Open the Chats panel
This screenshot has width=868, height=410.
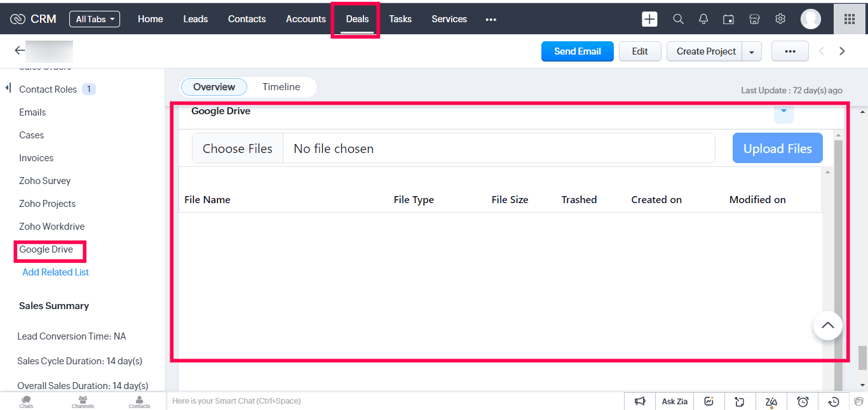click(x=26, y=402)
